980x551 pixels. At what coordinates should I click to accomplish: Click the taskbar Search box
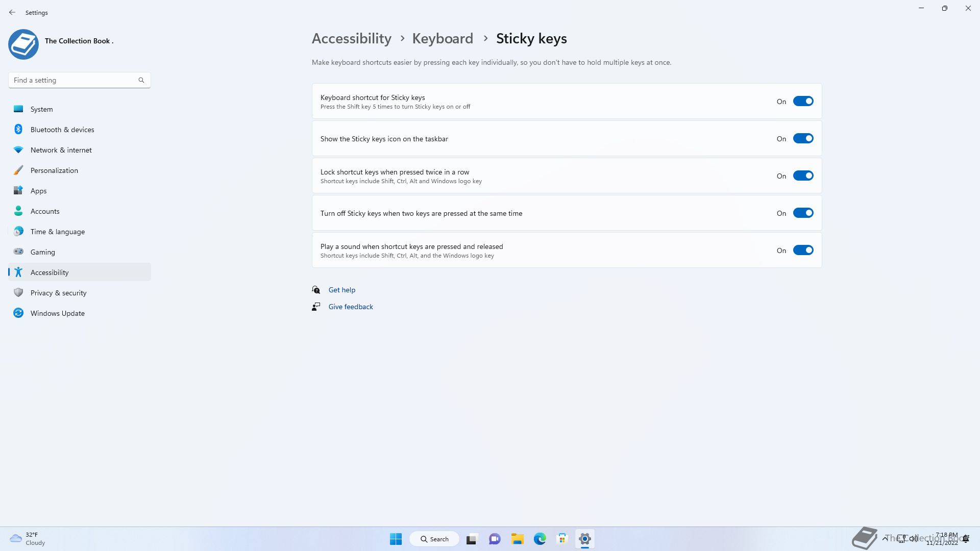434,539
